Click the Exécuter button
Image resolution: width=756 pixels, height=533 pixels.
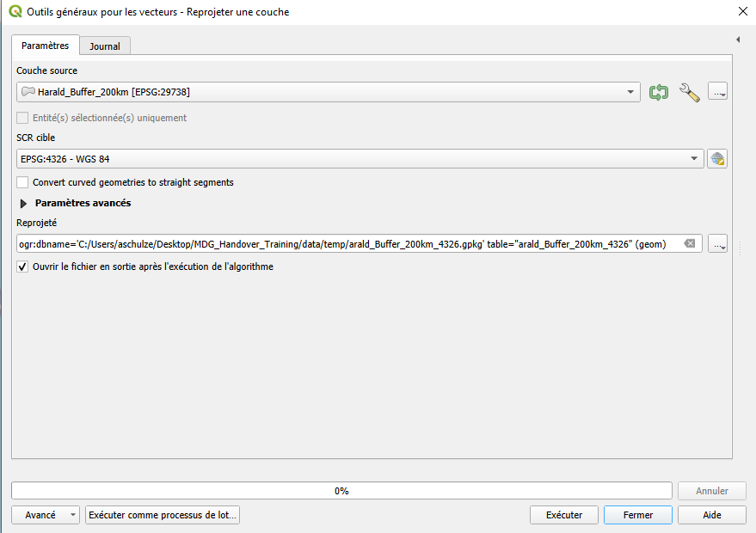coord(564,515)
